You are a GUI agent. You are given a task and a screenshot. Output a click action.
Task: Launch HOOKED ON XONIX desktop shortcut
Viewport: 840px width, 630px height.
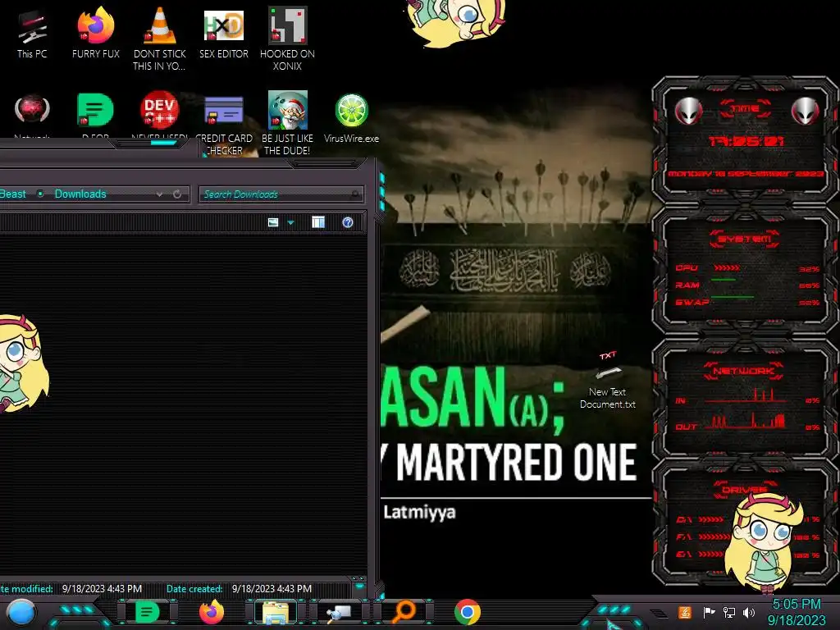point(288,39)
